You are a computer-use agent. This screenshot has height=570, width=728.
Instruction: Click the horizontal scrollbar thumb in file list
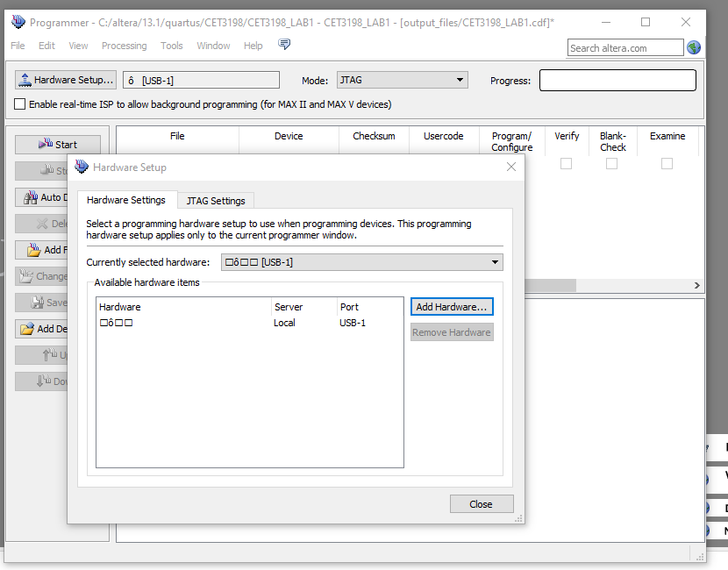pyautogui.click(x=550, y=286)
